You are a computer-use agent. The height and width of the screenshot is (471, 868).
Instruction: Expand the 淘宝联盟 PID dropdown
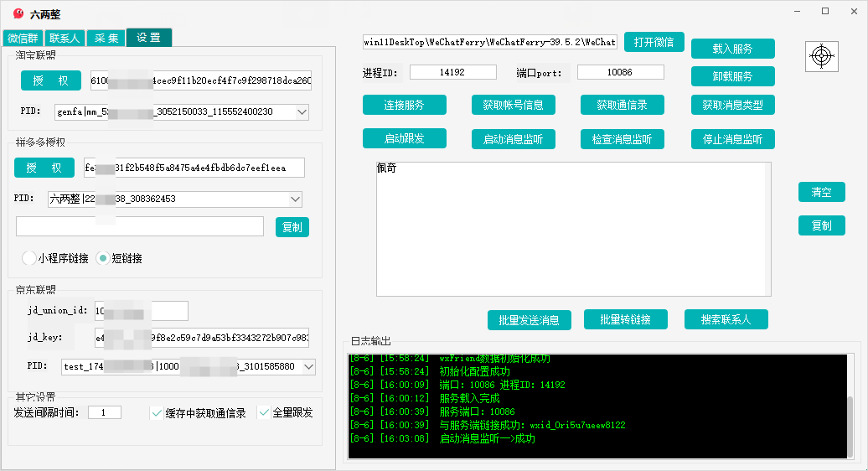(302, 111)
